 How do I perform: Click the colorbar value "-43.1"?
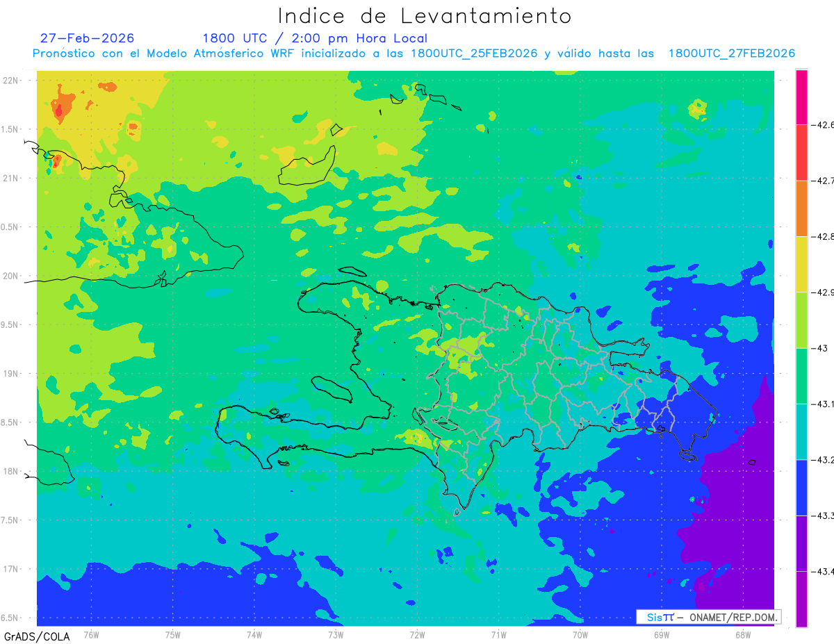821,404
